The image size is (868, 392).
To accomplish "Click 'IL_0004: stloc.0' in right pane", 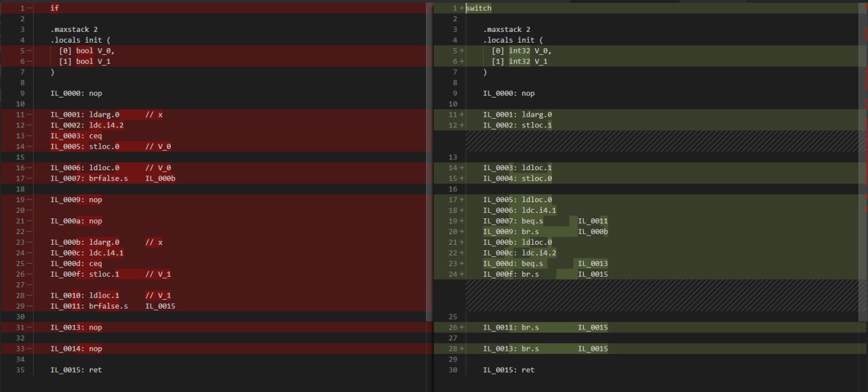I will coord(517,178).
